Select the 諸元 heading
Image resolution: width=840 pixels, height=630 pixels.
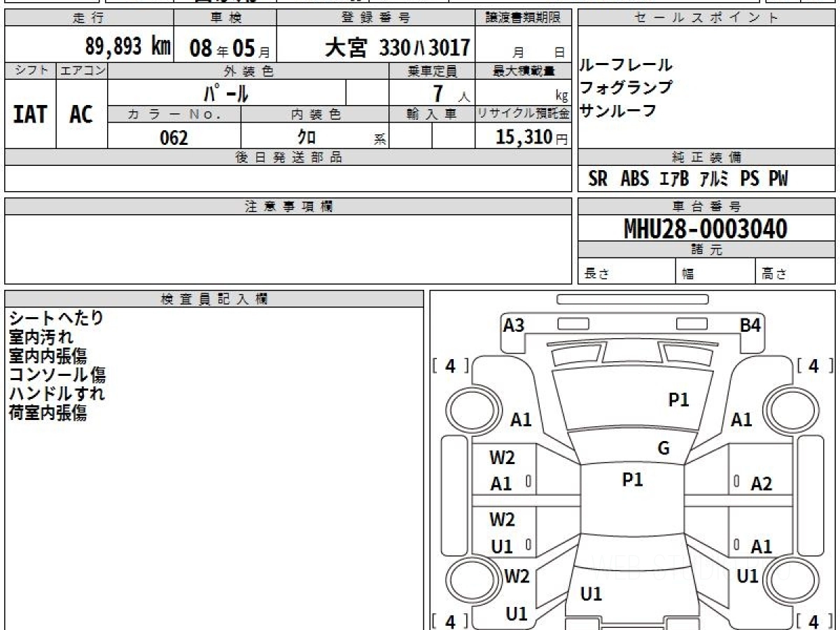pyautogui.click(x=706, y=250)
